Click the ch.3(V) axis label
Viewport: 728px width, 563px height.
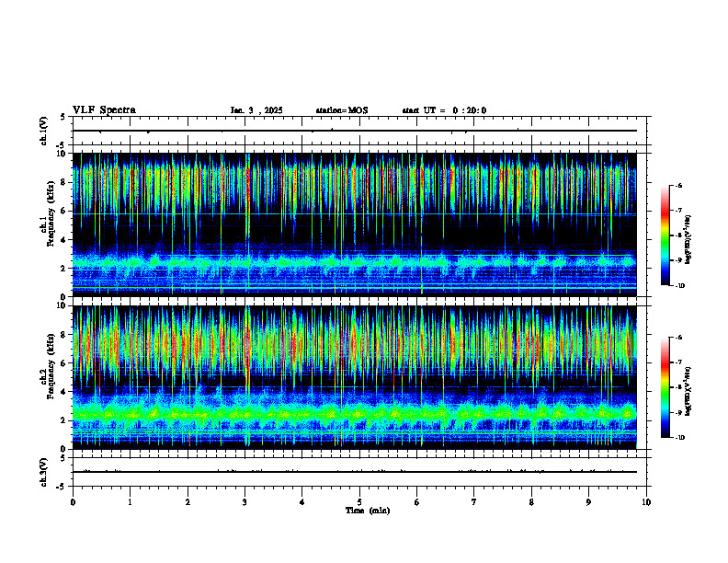[44, 472]
